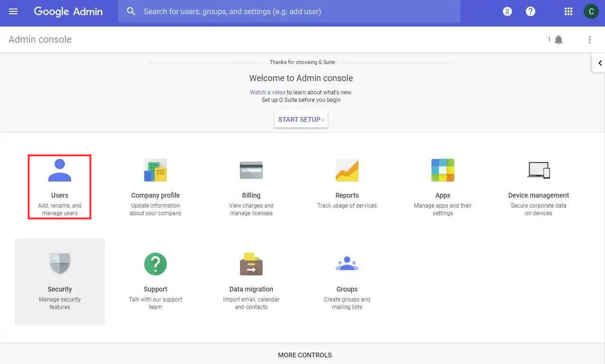Open Device management icon
Image resolution: width=605 pixels, height=364 pixels.
[x=539, y=171]
